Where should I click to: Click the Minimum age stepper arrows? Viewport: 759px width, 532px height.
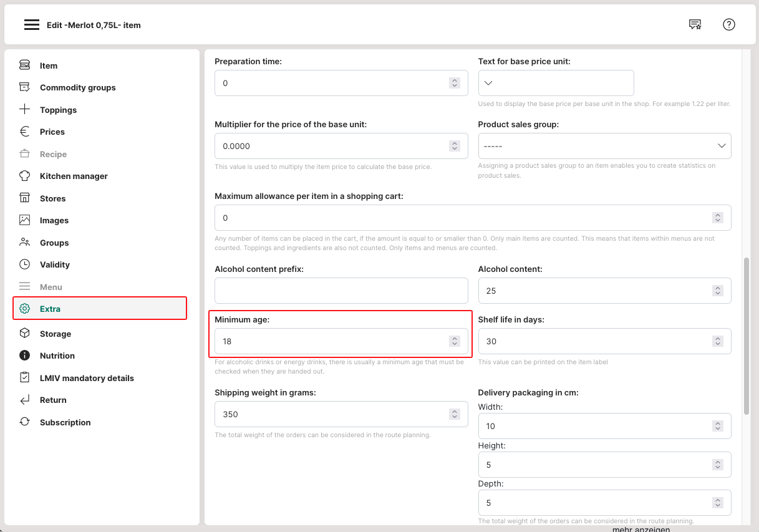pos(455,341)
